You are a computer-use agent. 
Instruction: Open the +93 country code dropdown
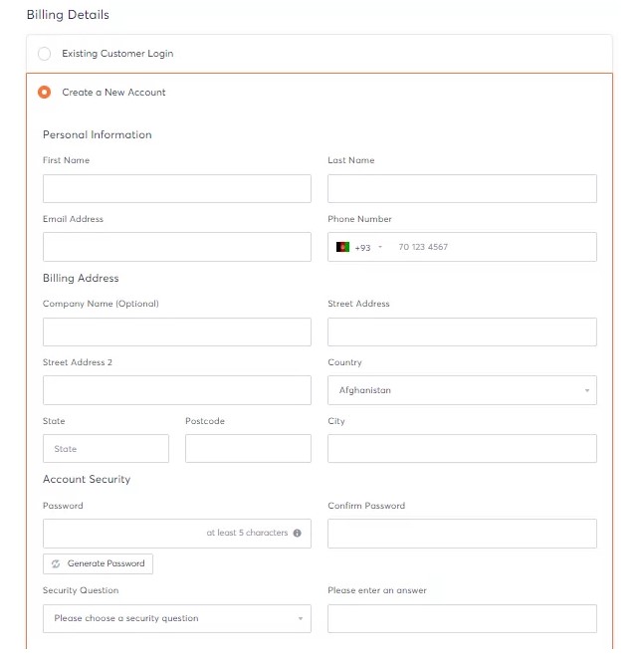pos(368,248)
